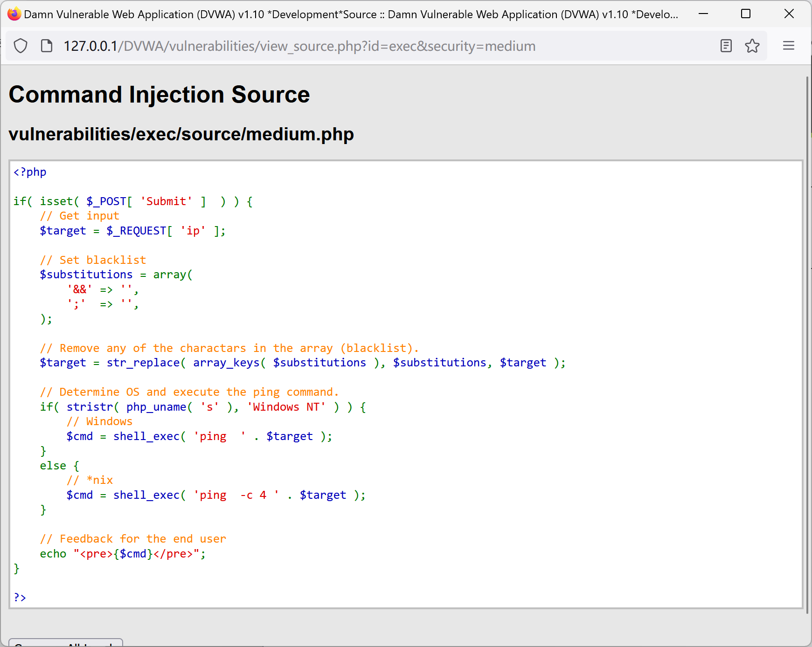Close the DVWA source window

789,14
